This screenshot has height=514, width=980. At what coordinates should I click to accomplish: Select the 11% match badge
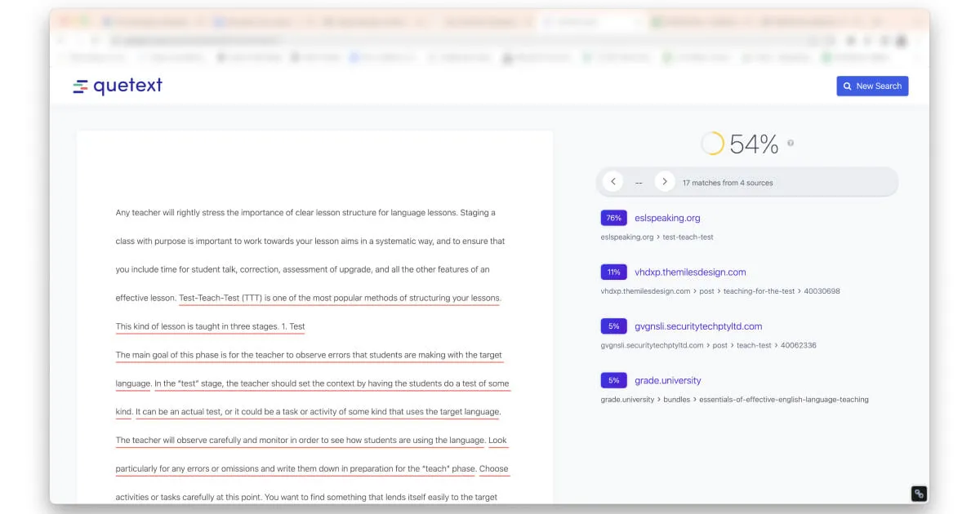click(613, 273)
